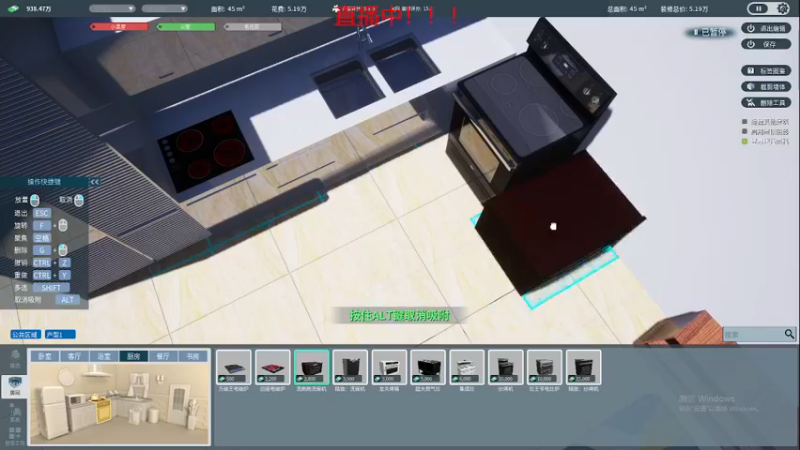Select the white oven item priced 3,000
Screen dimensions: 800x450
click(x=389, y=367)
